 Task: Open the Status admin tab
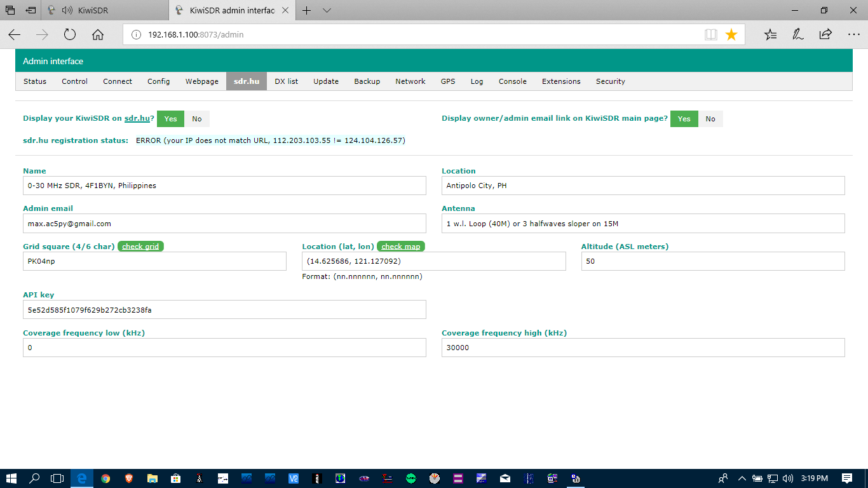pos(35,81)
